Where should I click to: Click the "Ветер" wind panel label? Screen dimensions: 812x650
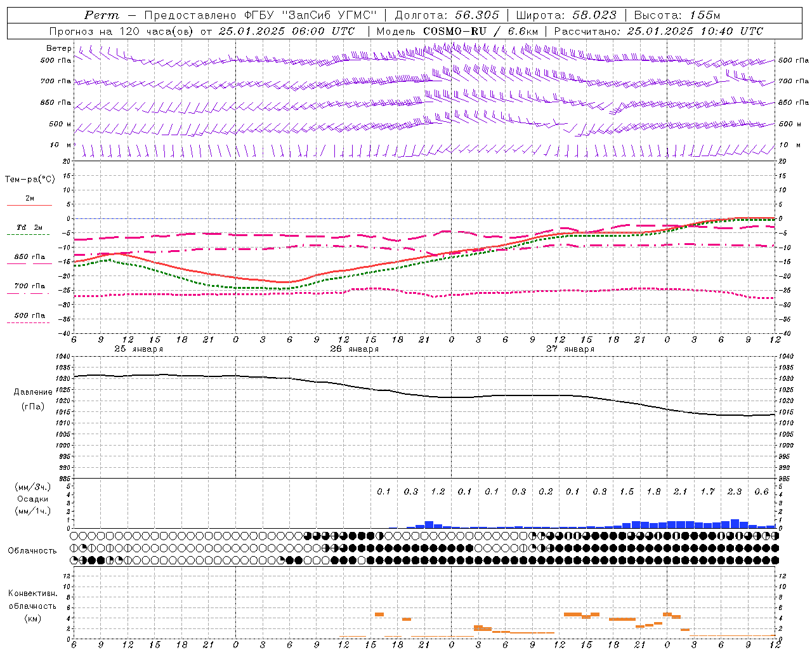(x=59, y=48)
